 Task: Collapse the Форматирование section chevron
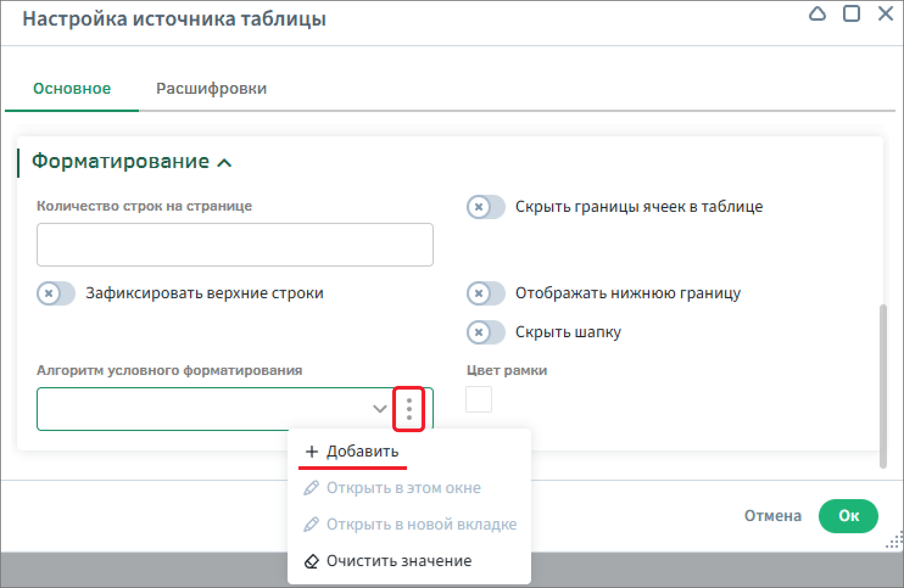[224, 163]
